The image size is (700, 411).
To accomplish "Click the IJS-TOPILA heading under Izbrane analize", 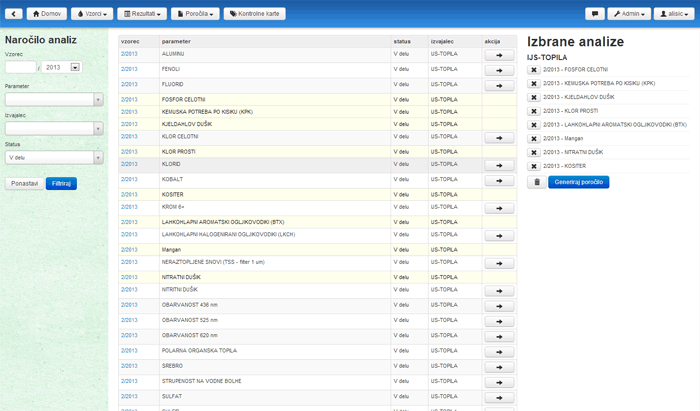I will click(547, 58).
